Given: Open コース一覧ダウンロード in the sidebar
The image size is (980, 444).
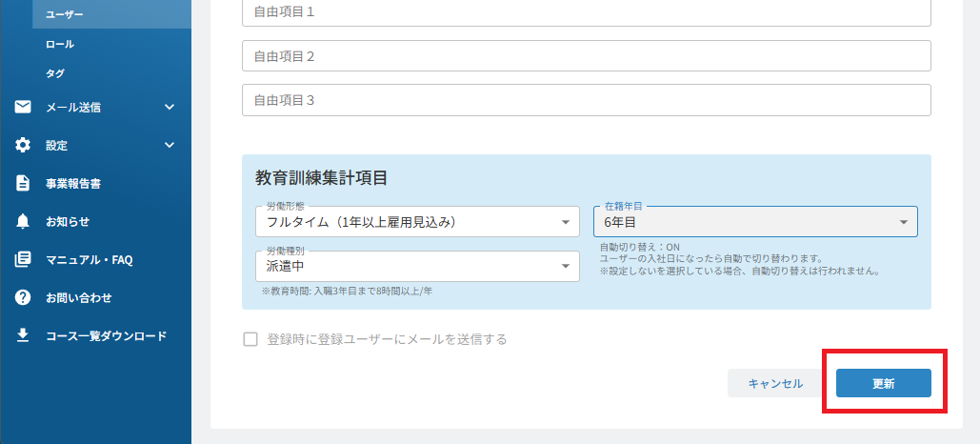Looking at the screenshot, I should [95, 335].
